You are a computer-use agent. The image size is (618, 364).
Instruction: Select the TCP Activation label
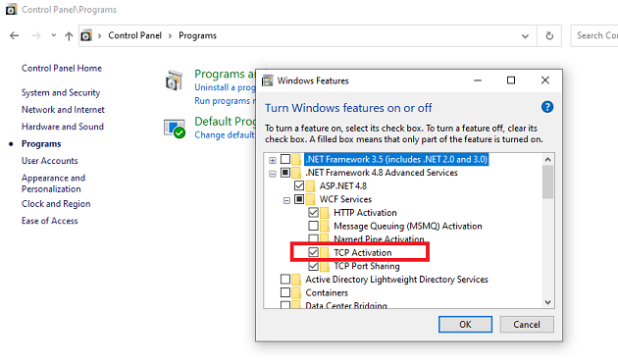363,252
